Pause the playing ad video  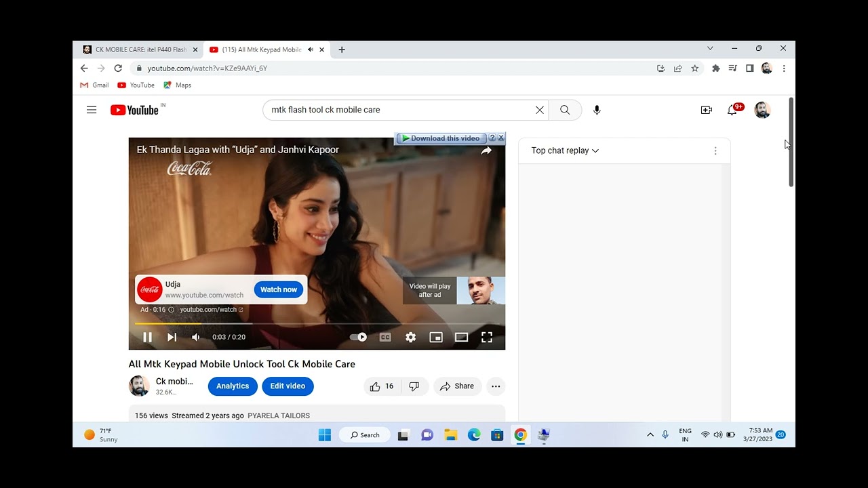[x=147, y=337]
